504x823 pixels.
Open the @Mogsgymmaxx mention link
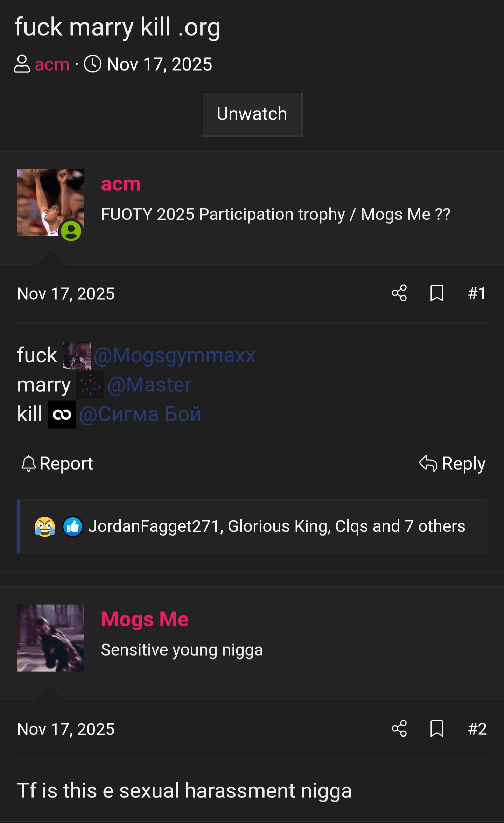pyautogui.click(x=175, y=356)
